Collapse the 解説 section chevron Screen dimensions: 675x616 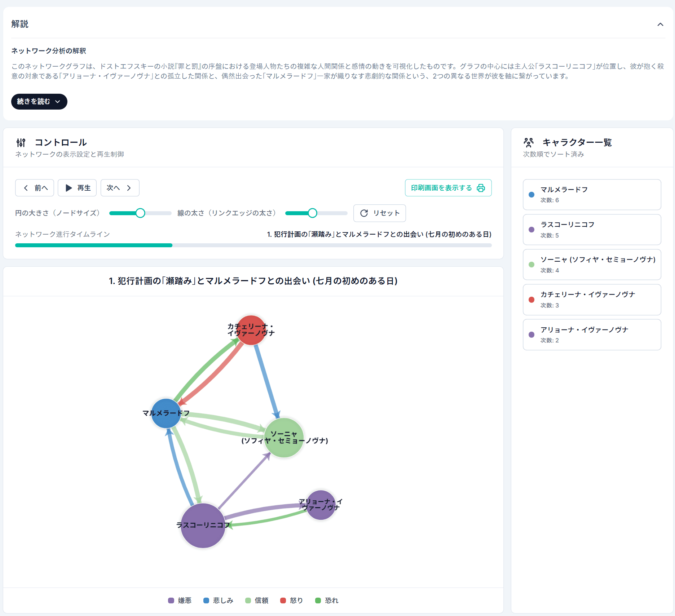click(x=660, y=25)
